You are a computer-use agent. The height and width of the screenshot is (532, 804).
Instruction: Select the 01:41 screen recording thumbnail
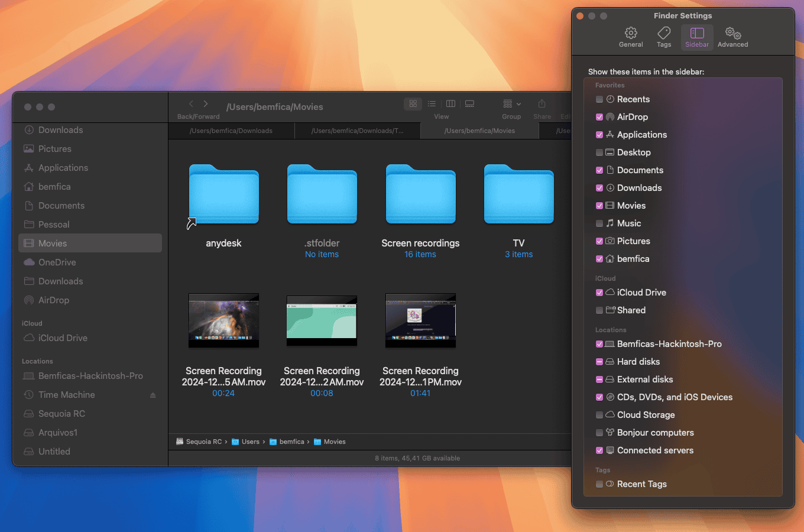pos(420,320)
